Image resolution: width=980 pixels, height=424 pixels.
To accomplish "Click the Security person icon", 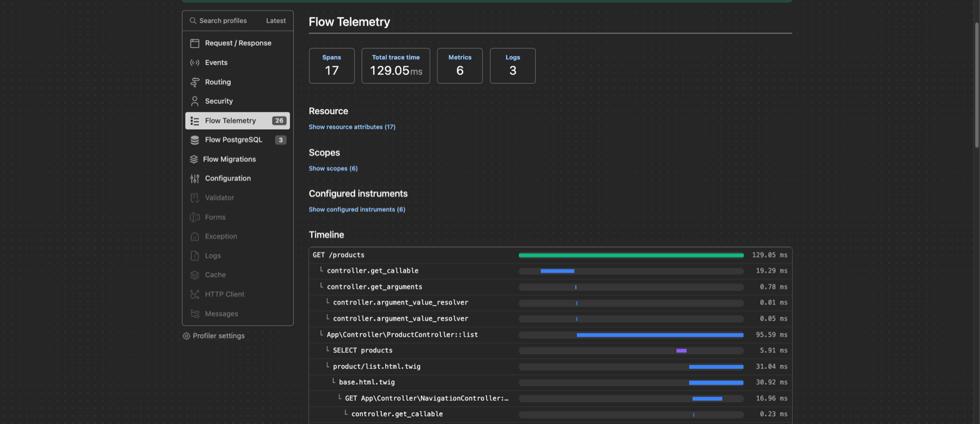I will coord(195,101).
